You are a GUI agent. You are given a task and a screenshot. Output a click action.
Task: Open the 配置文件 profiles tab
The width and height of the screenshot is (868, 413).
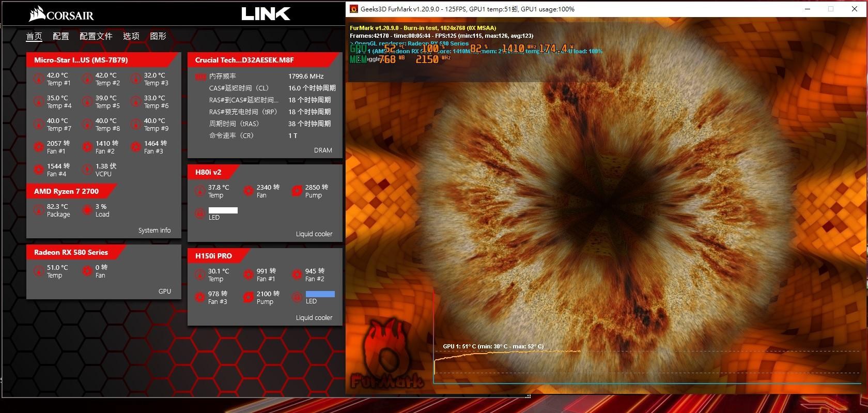(96, 36)
